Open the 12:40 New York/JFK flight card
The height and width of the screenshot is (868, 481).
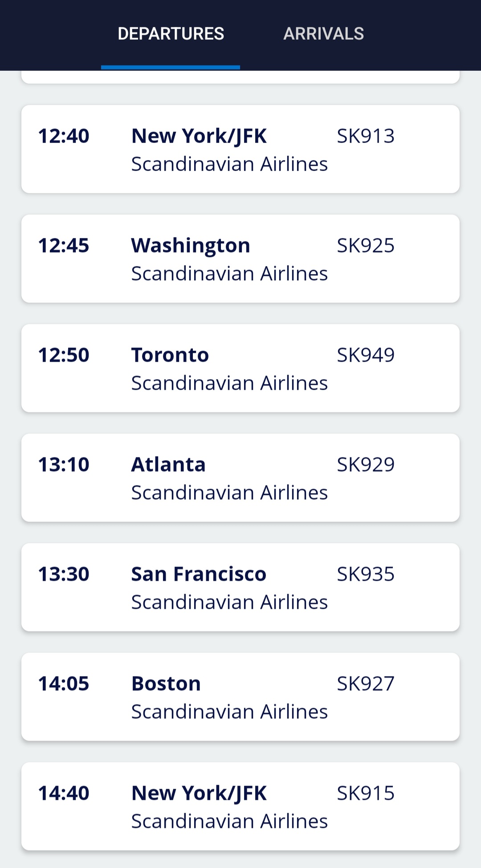coord(240,149)
